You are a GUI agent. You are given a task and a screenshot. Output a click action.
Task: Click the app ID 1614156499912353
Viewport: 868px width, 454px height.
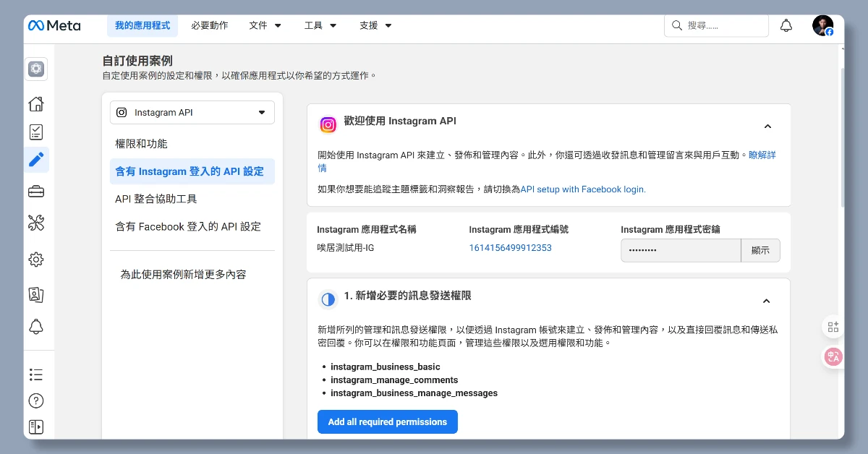(511, 248)
